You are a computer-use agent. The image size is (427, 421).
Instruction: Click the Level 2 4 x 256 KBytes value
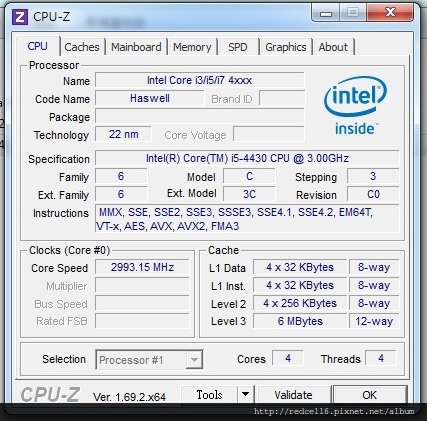(x=300, y=303)
